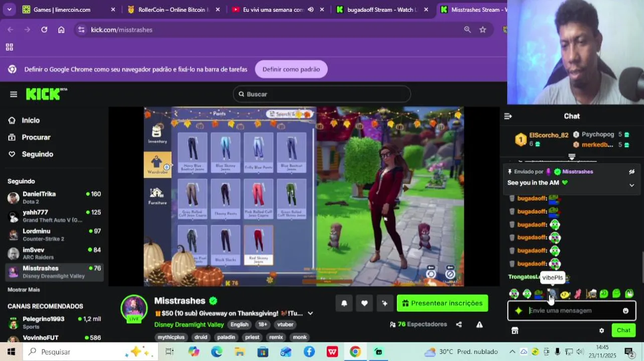The height and width of the screenshot is (361, 644).
Task: Open DanielTrika's channel
Action: pyautogui.click(x=54, y=198)
